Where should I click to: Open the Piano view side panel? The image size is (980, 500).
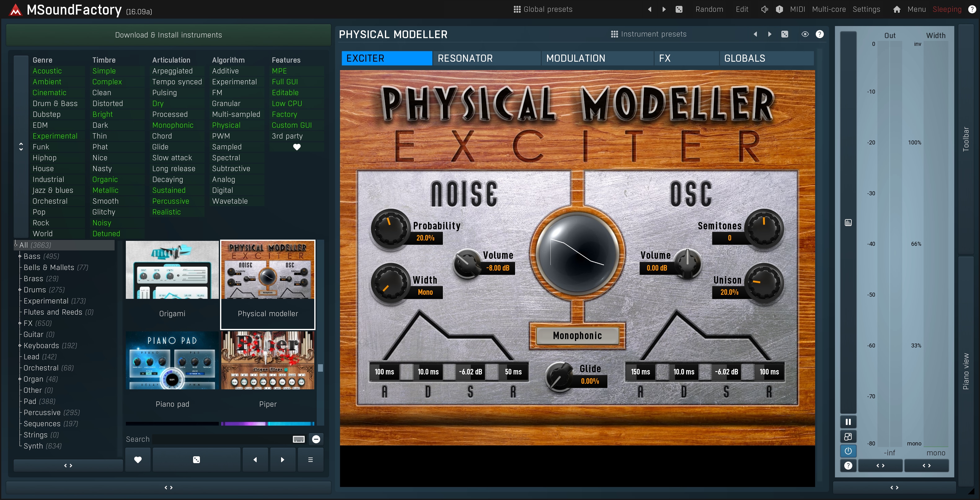[965, 371]
